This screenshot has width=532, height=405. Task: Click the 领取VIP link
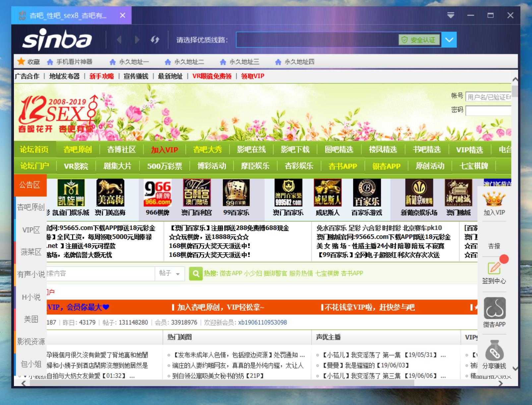tap(253, 76)
